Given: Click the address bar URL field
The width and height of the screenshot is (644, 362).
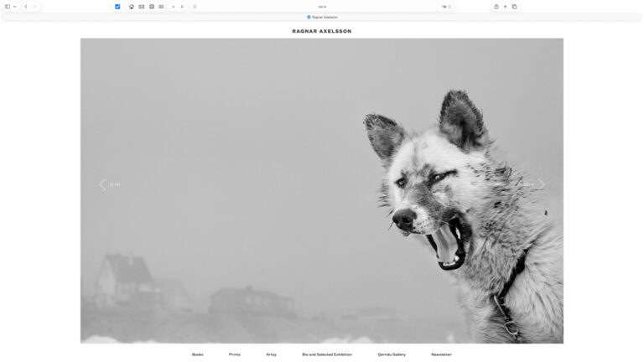Looking at the screenshot, I should point(322,7).
